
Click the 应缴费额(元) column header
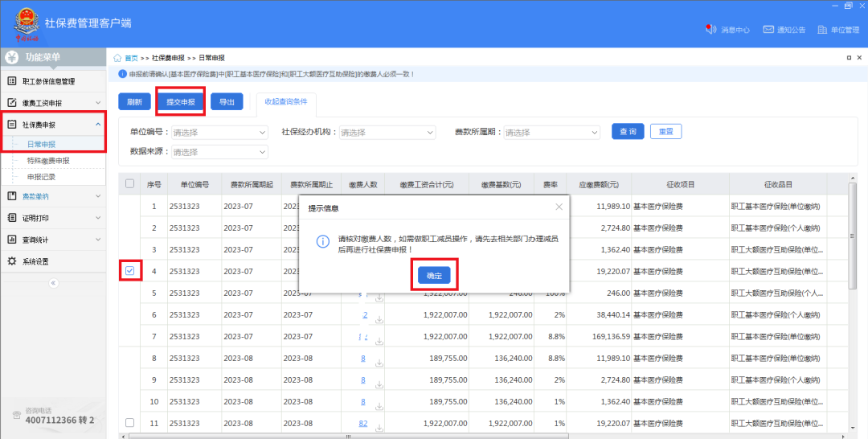599,184
